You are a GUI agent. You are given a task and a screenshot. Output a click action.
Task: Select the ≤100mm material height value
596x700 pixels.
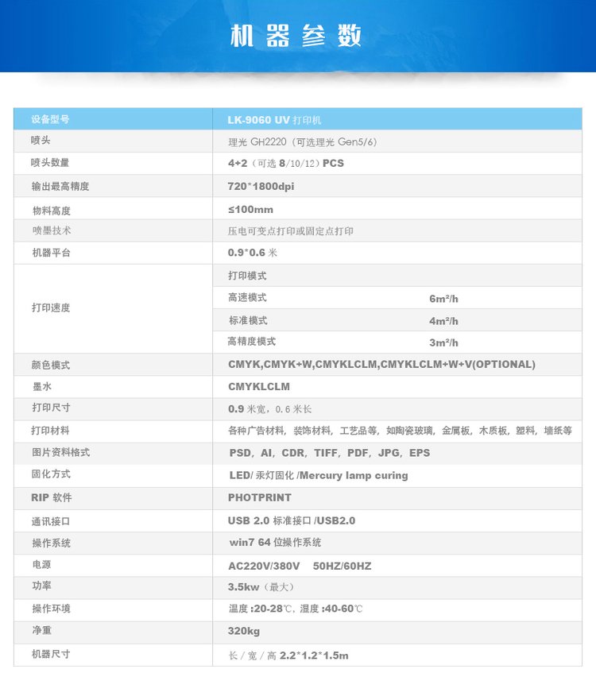coord(250,210)
